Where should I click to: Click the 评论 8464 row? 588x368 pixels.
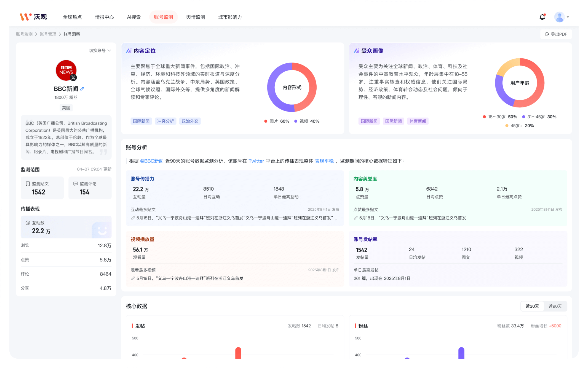pos(66,274)
